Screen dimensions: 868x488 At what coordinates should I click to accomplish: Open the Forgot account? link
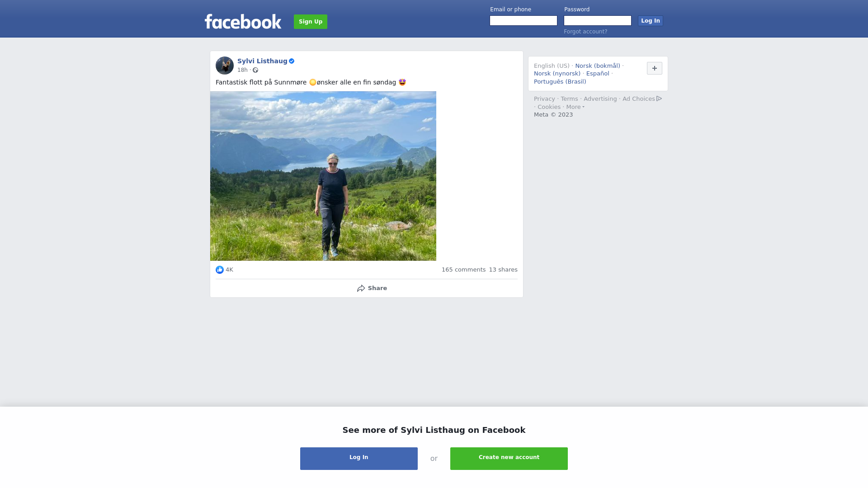tap(585, 32)
